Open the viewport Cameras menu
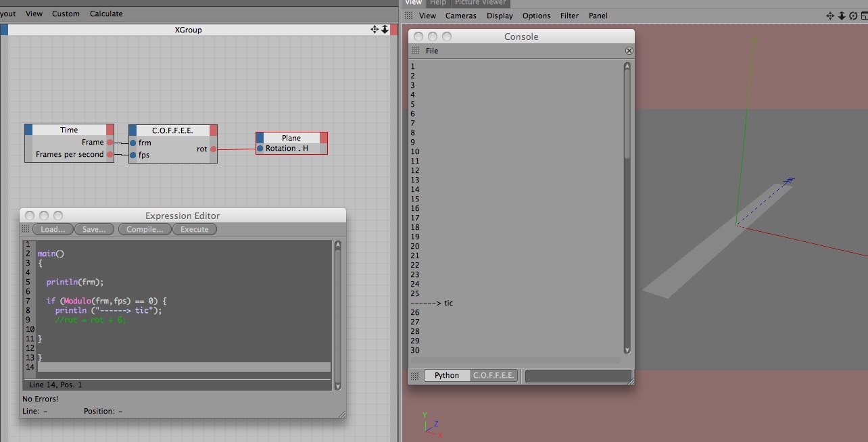The width and height of the screenshot is (868, 442). pyautogui.click(x=461, y=16)
